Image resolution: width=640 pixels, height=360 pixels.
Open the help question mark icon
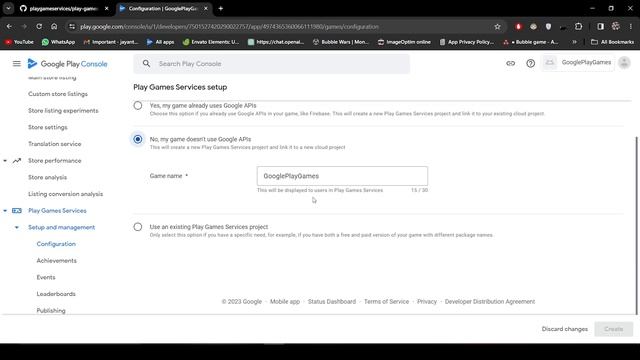tap(530, 63)
